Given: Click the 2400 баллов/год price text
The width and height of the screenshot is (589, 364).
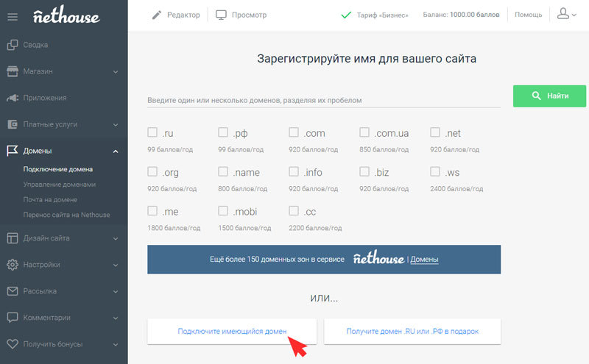Looking at the screenshot, I should tap(456, 189).
